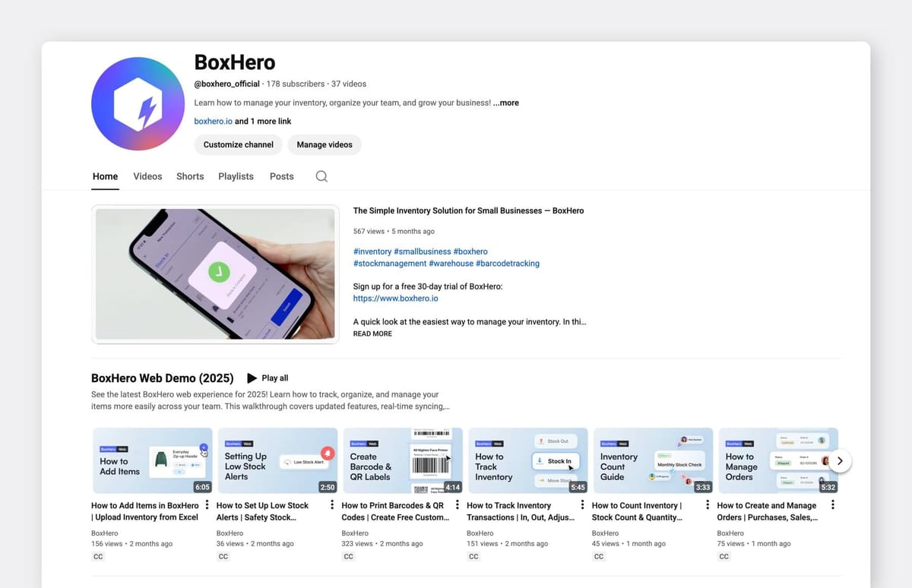Expand featured video description via READ MORE
This screenshot has height=588, width=912.
(372, 334)
